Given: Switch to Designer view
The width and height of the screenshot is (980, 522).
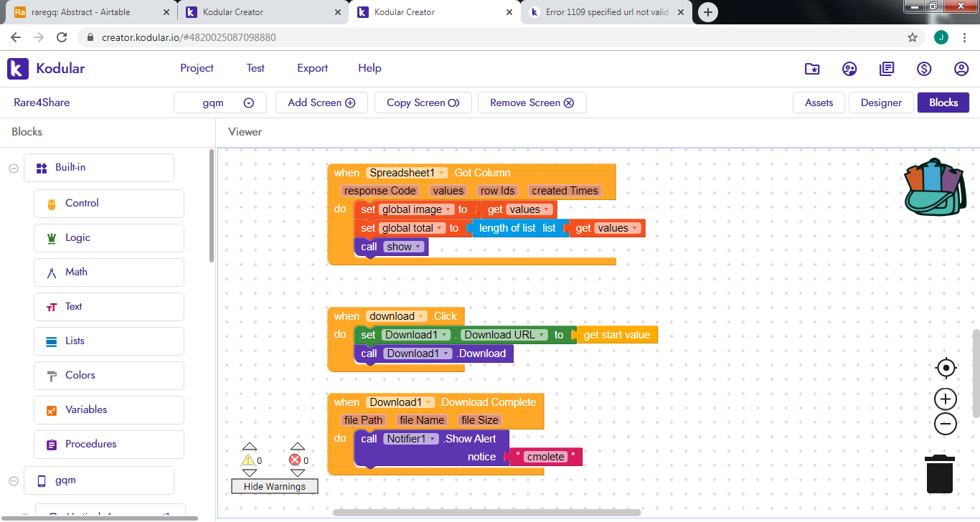Looking at the screenshot, I should click(881, 103).
